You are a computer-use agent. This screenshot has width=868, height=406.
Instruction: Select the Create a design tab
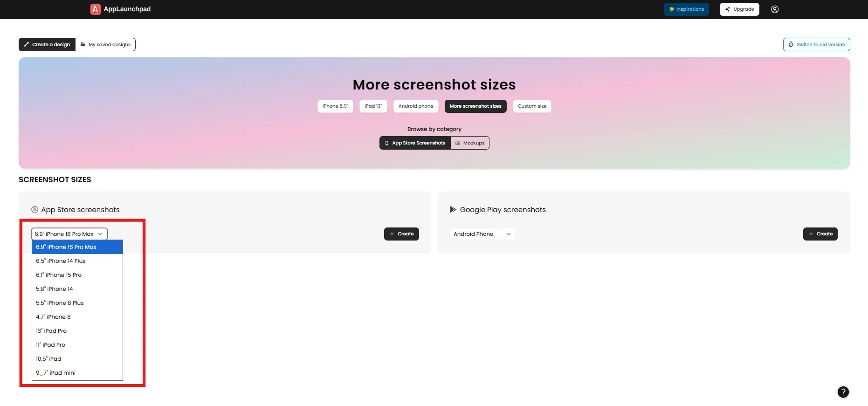click(x=47, y=45)
